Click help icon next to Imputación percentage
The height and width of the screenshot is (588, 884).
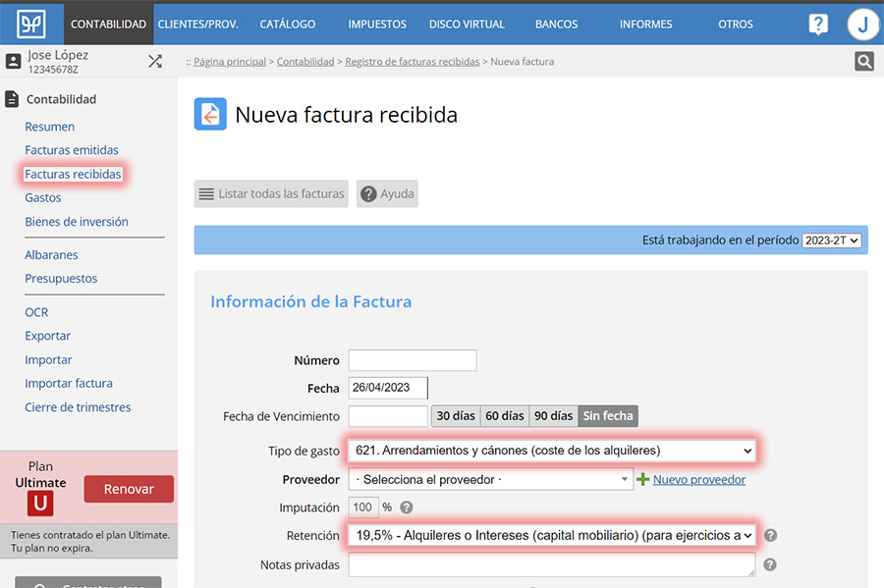click(407, 508)
